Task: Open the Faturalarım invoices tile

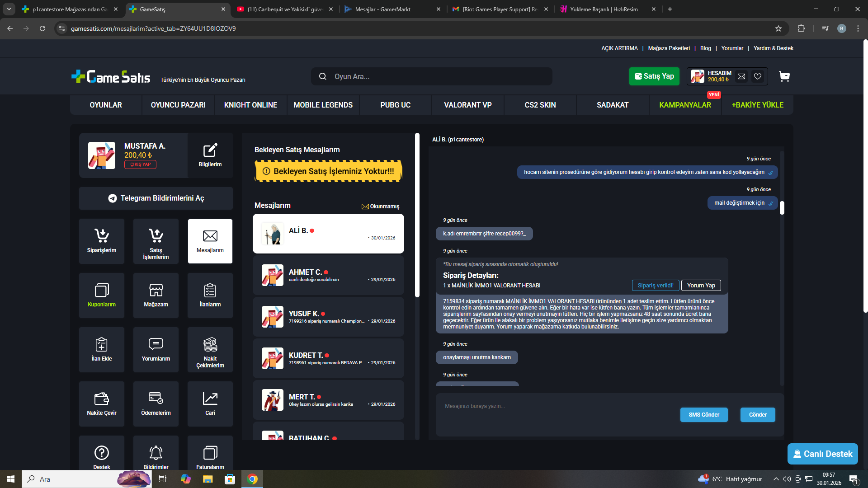Action: (210, 453)
